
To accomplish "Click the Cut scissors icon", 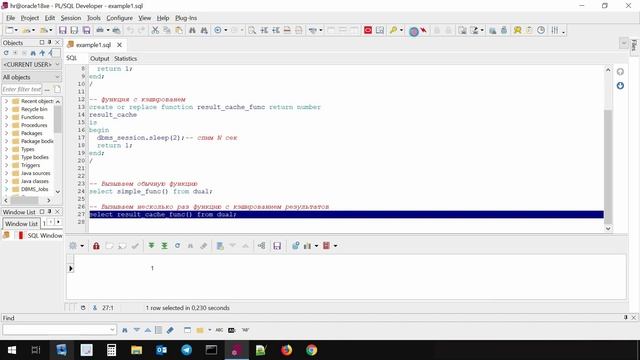I will point(155,30).
